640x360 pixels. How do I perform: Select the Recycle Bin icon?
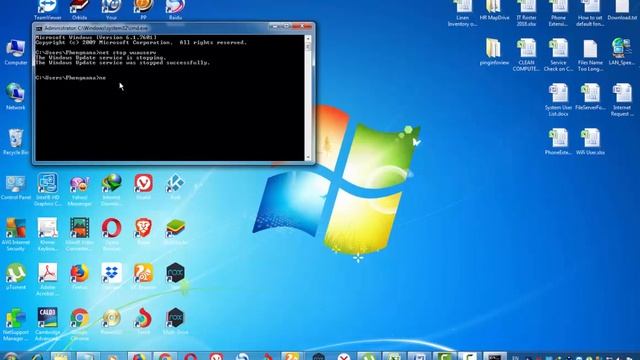point(16,141)
